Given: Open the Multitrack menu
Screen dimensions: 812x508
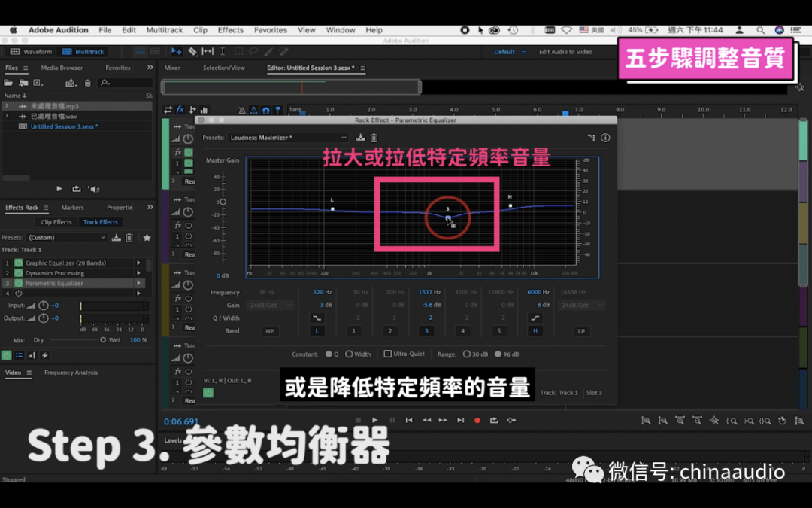Looking at the screenshot, I should coord(164,30).
